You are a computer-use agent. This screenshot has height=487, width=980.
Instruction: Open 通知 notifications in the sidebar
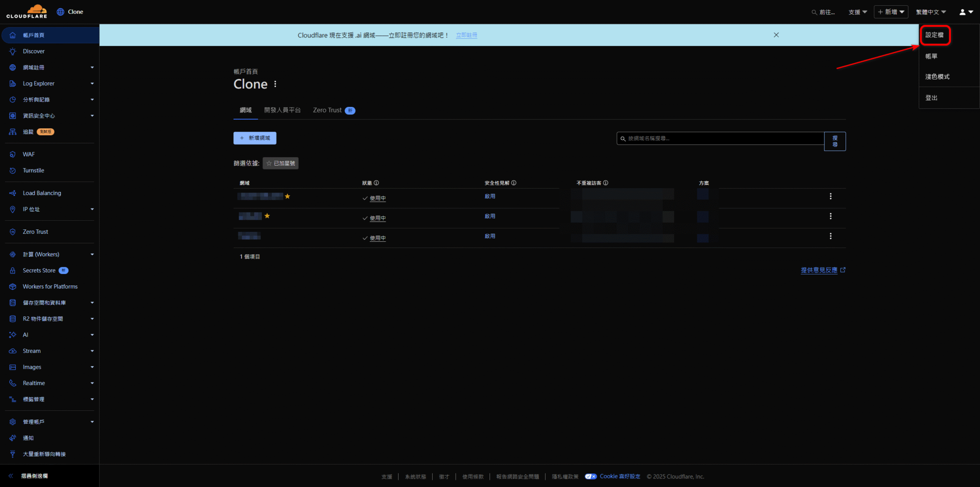point(27,437)
